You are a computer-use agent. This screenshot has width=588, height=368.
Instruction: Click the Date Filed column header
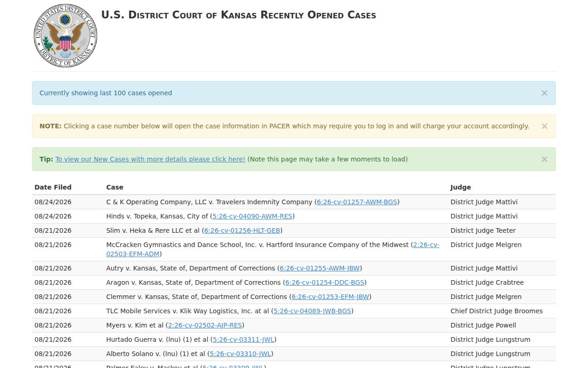(53, 187)
